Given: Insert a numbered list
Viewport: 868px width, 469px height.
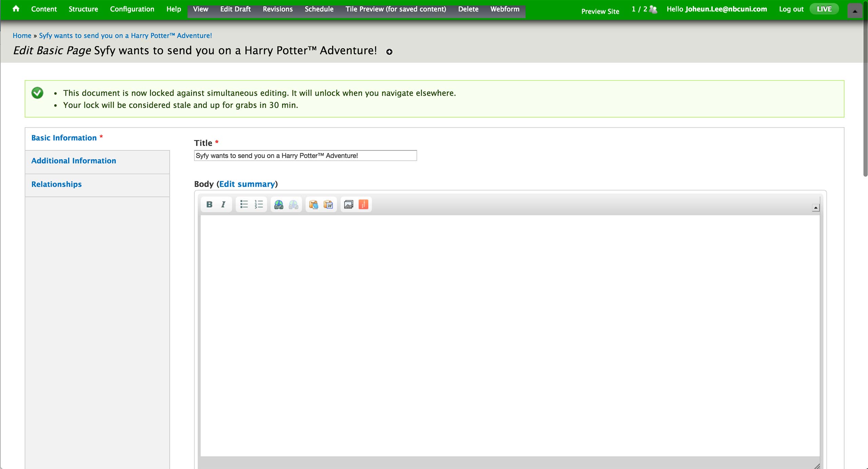Looking at the screenshot, I should pyautogui.click(x=259, y=204).
